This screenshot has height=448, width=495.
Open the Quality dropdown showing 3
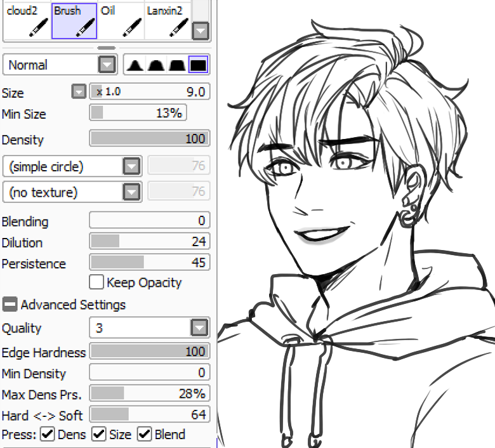150,327
